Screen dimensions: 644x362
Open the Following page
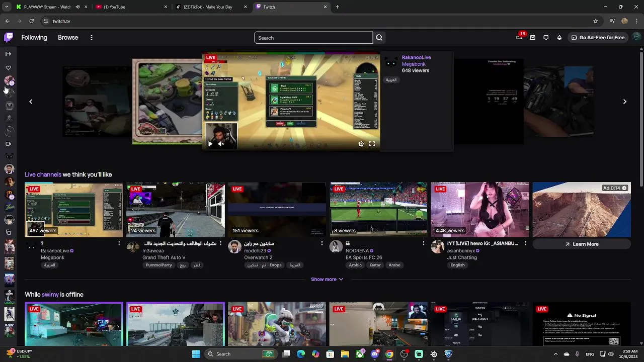(x=34, y=38)
